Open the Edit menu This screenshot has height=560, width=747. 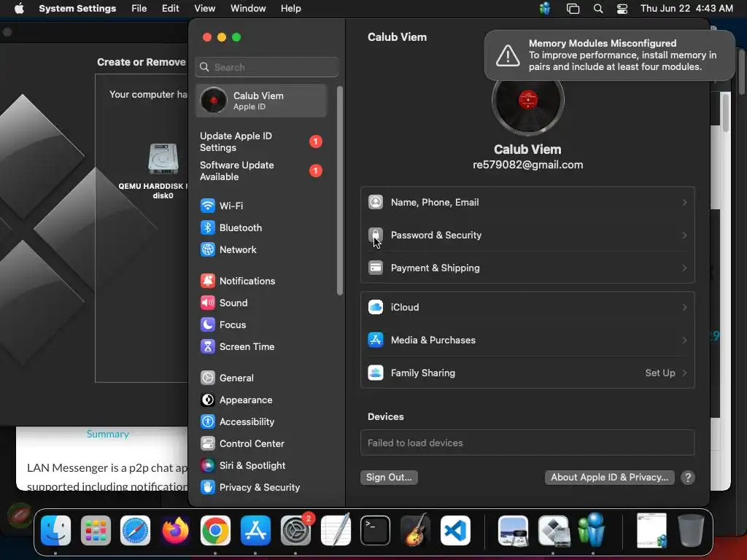[x=170, y=9]
